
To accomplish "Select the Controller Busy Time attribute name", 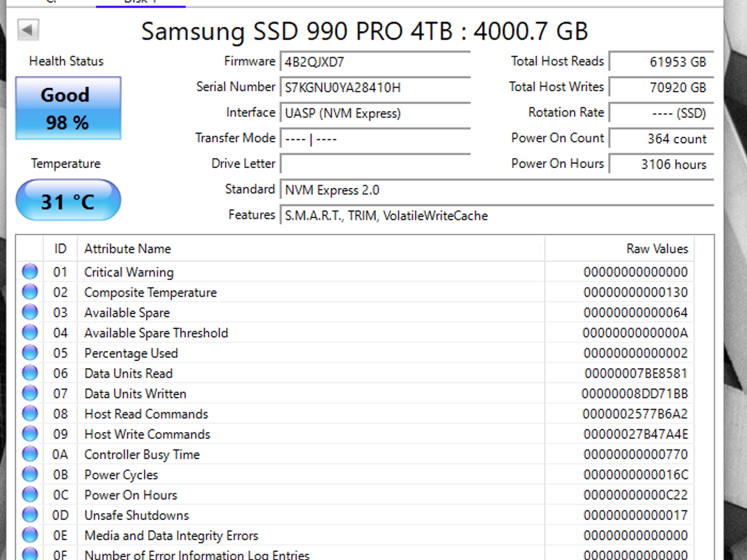I will click(x=142, y=455).
